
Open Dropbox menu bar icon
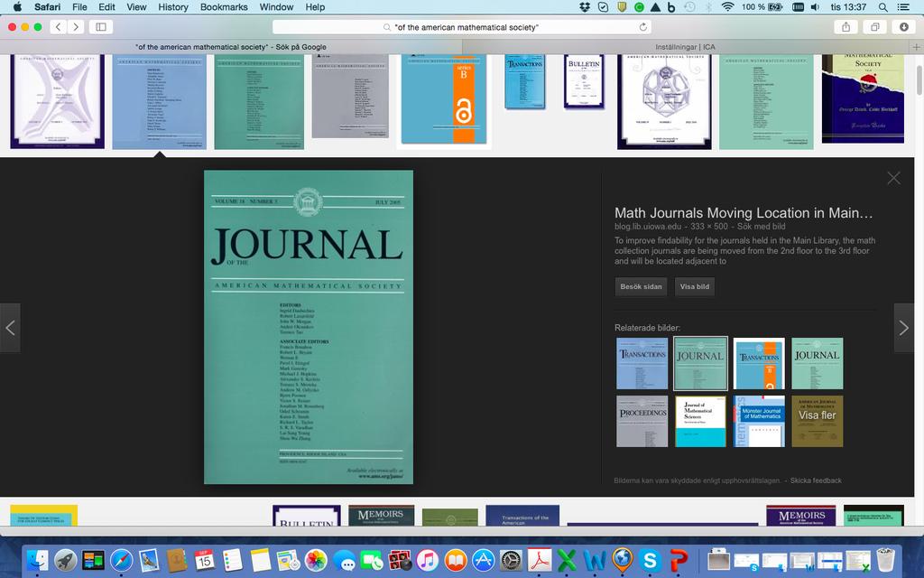[585, 7]
